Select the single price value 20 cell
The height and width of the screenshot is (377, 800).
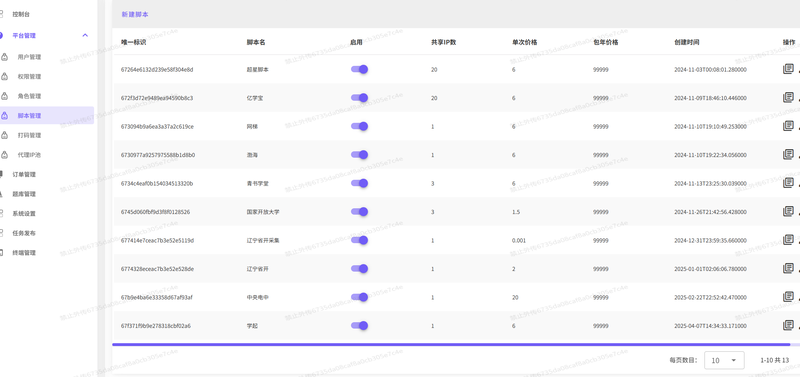[515, 297]
